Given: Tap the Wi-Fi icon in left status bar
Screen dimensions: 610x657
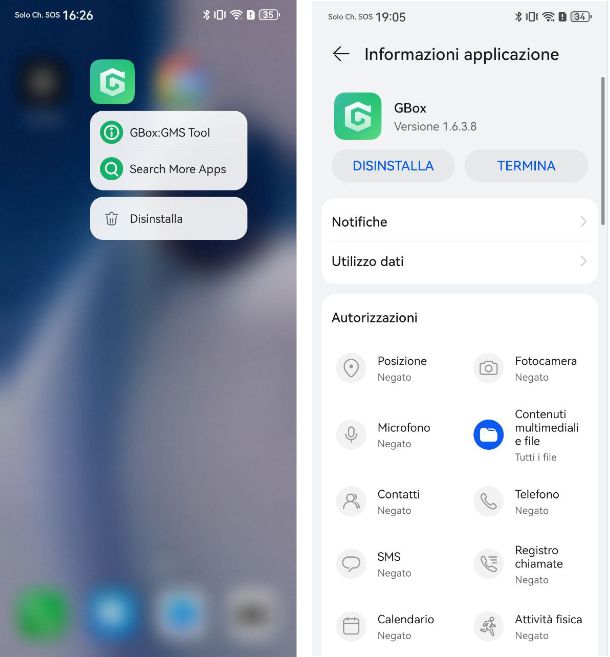Looking at the screenshot, I should 236,15.
